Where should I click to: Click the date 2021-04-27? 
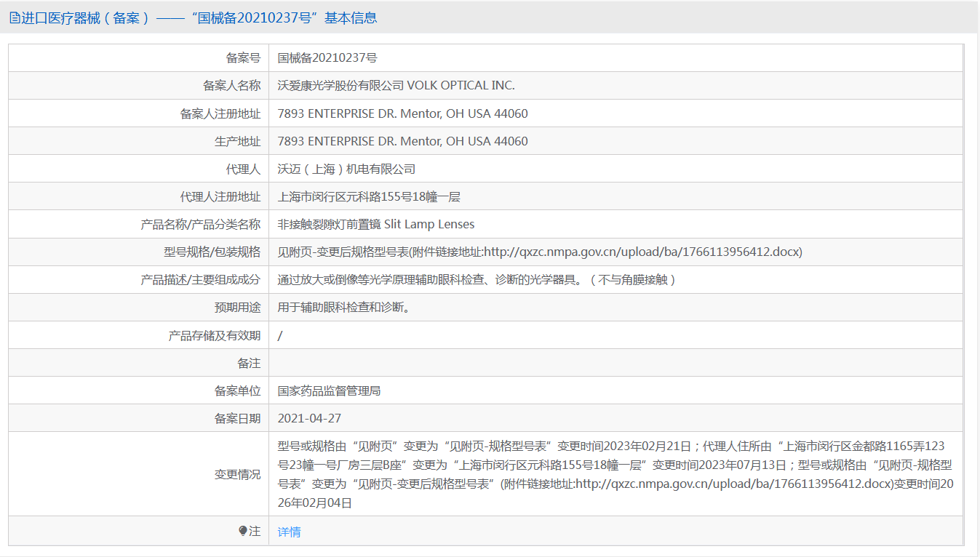click(x=309, y=418)
